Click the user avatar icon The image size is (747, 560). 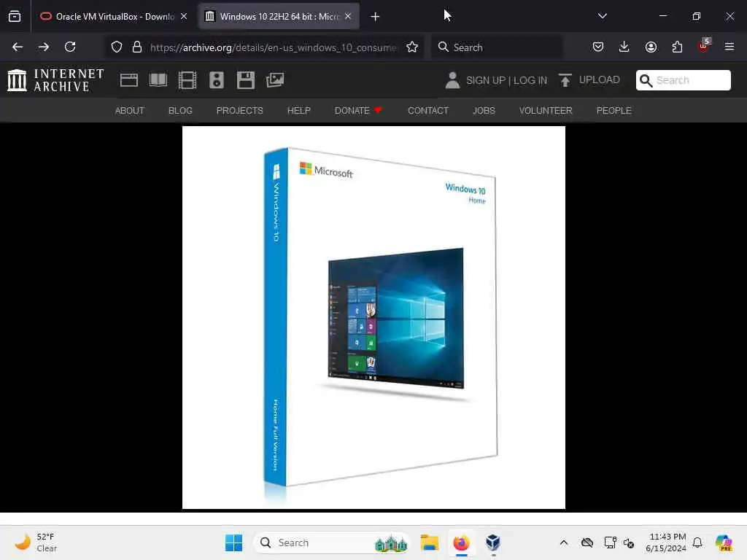(x=452, y=80)
